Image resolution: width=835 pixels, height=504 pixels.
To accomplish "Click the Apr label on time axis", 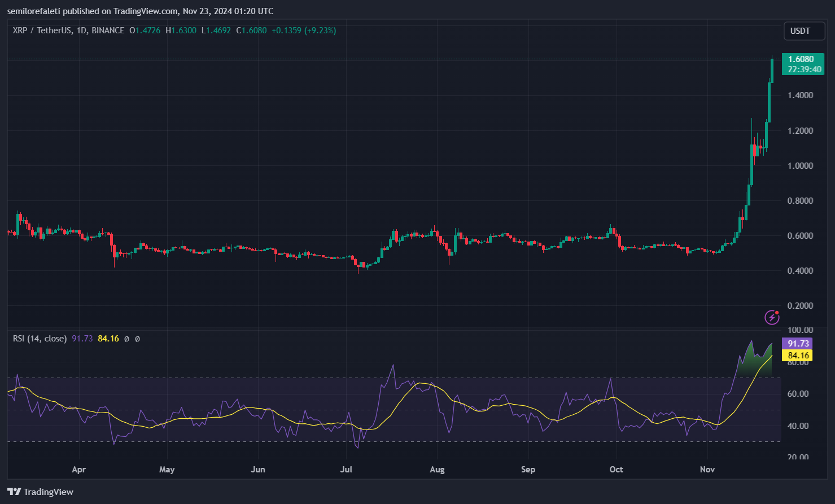I will [x=79, y=470].
